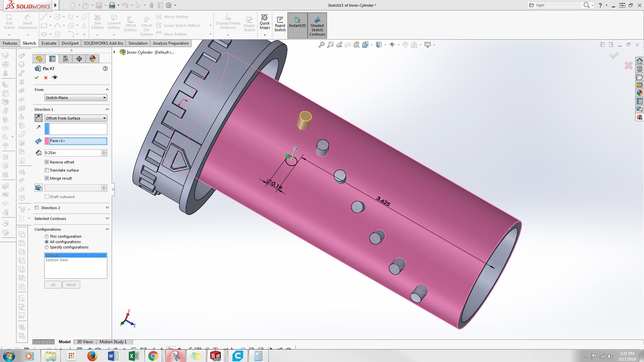Open Offset From Surface end condition dropdown

click(76, 118)
